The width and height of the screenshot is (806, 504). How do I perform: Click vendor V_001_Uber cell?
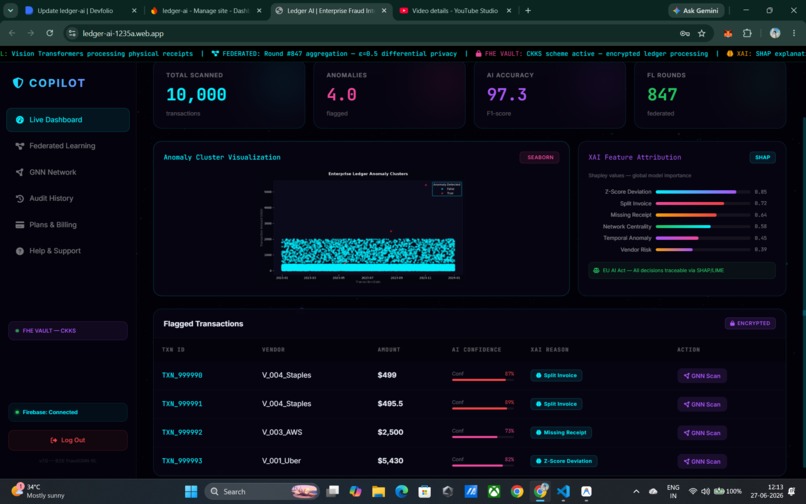[x=281, y=461]
